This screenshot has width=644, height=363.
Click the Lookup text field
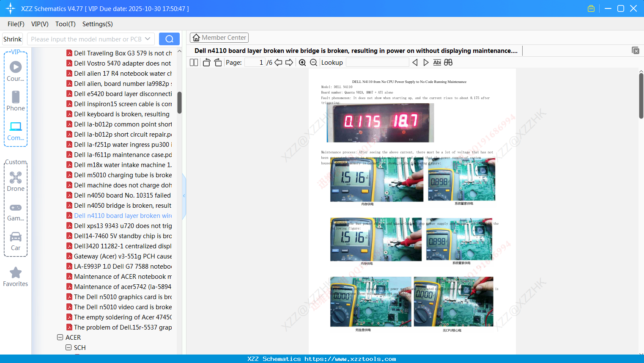click(377, 62)
